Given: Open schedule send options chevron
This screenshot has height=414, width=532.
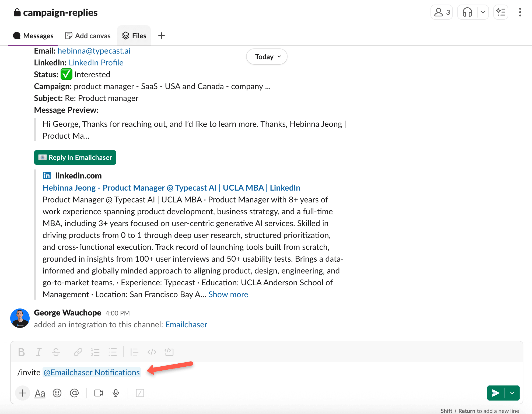Looking at the screenshot, I should [x=512, y=393].
